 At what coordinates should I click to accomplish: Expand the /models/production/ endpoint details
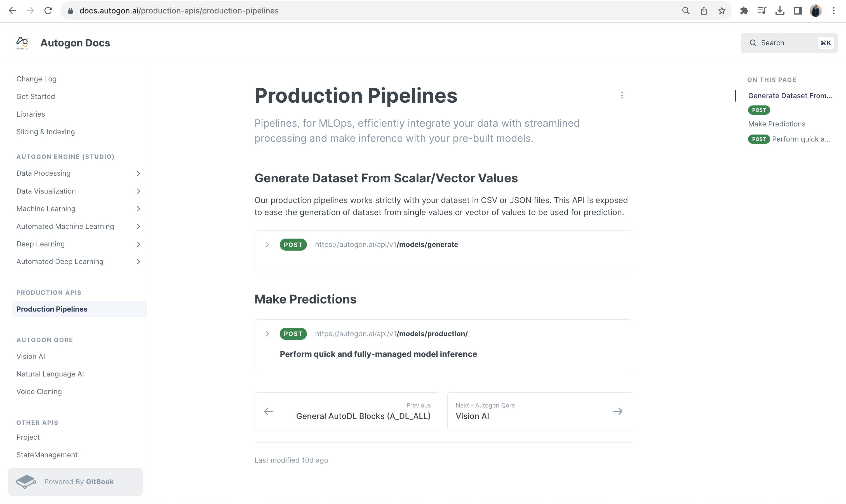click(x=267, y=333)
